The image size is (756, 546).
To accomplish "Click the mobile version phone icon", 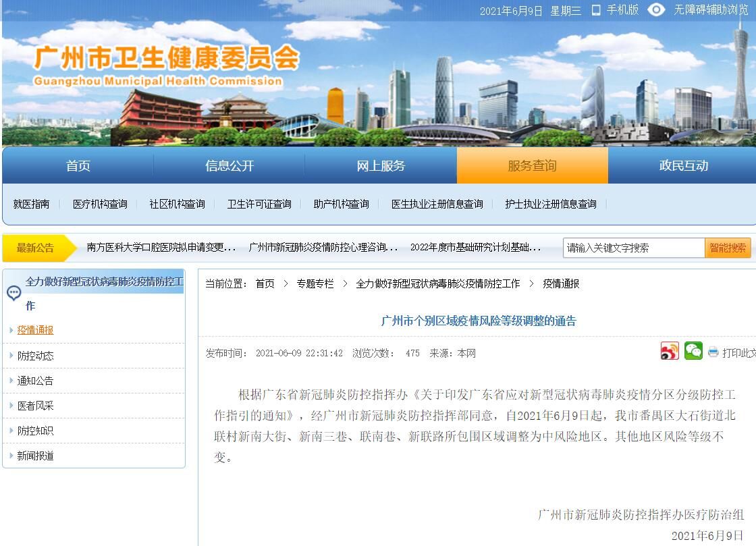I will (x=596, y=10).
